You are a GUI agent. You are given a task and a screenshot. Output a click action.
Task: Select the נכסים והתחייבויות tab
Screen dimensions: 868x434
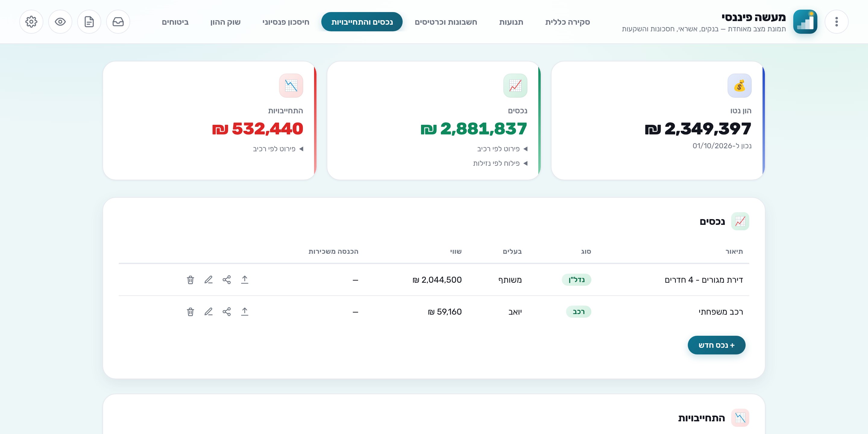coord(362,22)
